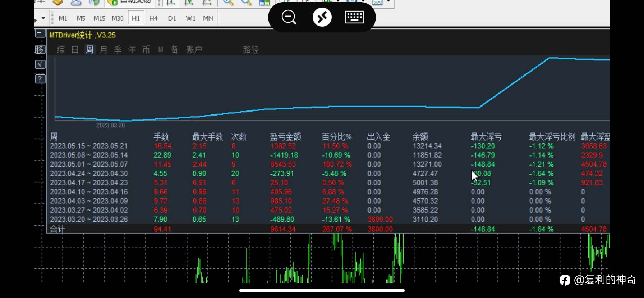Switch to the 月 monthly tab
The width and height of the screenshot is (644, 298).
coord(103,49)
